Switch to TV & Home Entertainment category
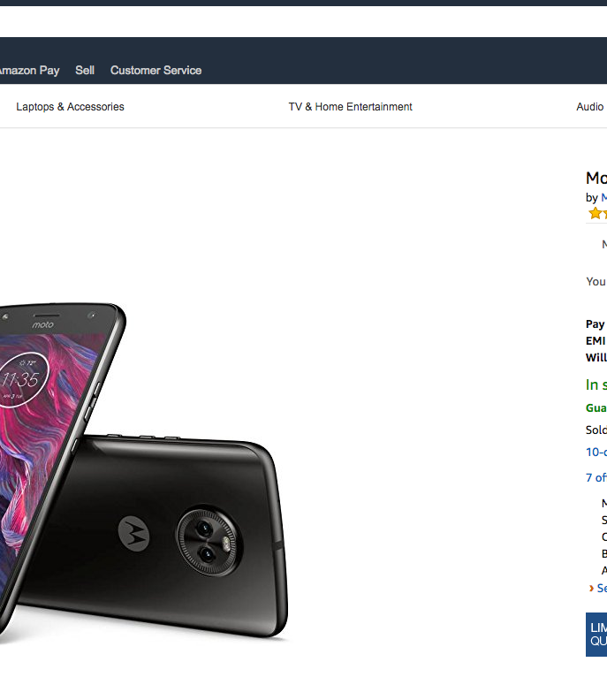The width and height of the screenshot is (607, 700). 350,107
